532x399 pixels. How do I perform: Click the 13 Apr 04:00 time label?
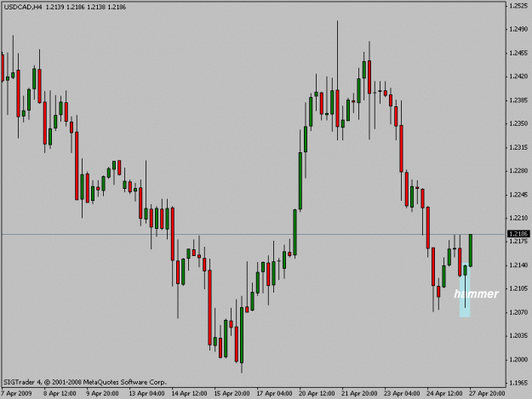point(146,394)
